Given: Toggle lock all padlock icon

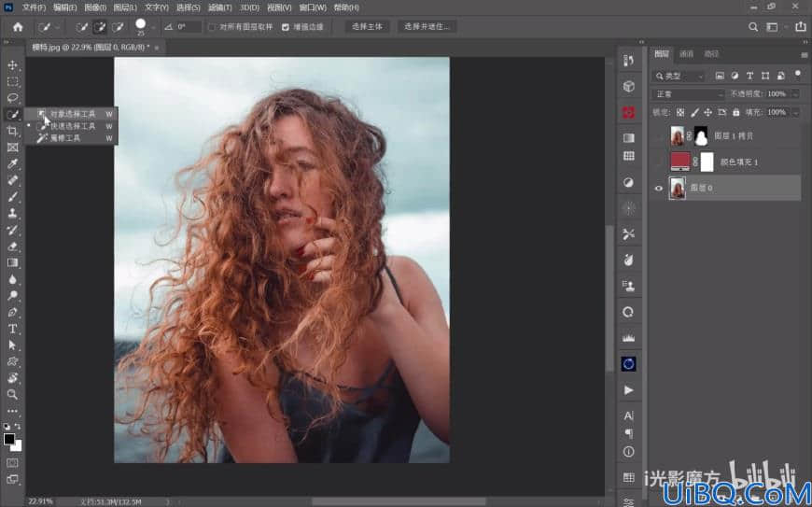Looking at the screenshot, I should (735, 112).
